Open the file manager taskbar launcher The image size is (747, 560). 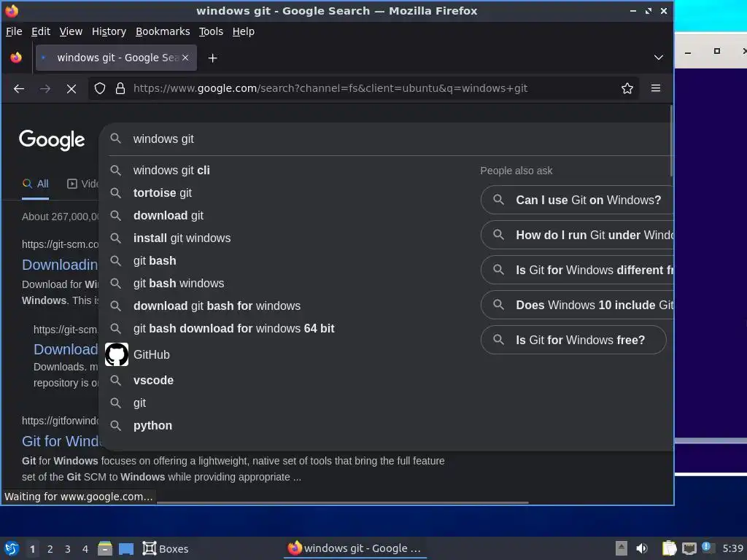(x=105, y=548)
